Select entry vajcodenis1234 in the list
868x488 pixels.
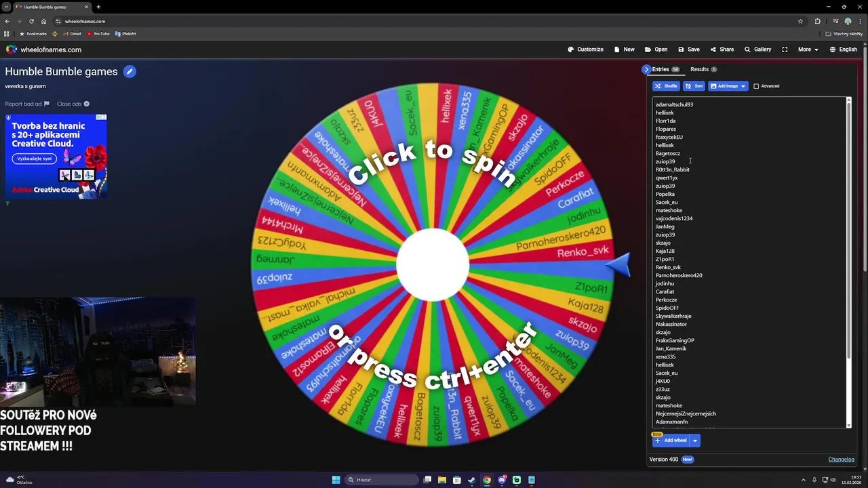point(674,218)
